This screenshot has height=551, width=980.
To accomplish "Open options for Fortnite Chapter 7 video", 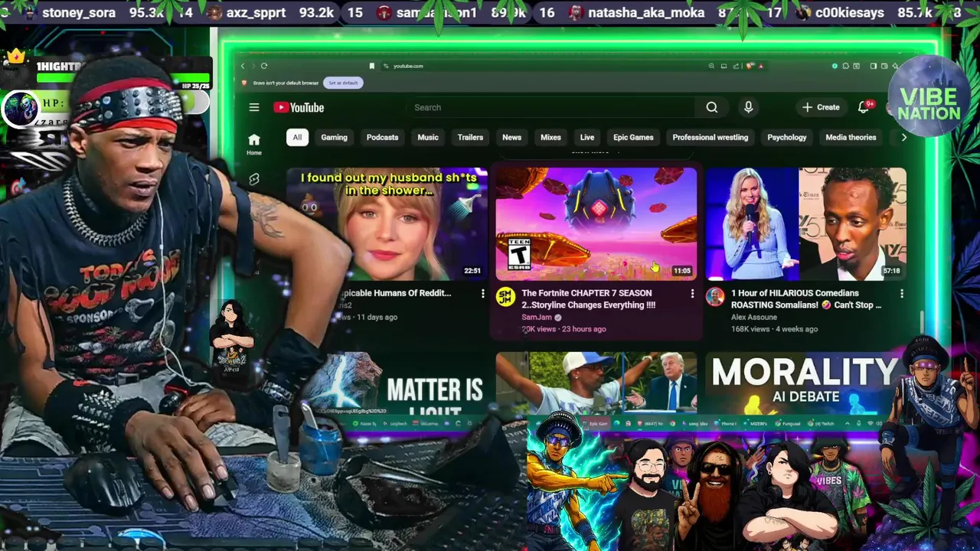I will 692,294.
